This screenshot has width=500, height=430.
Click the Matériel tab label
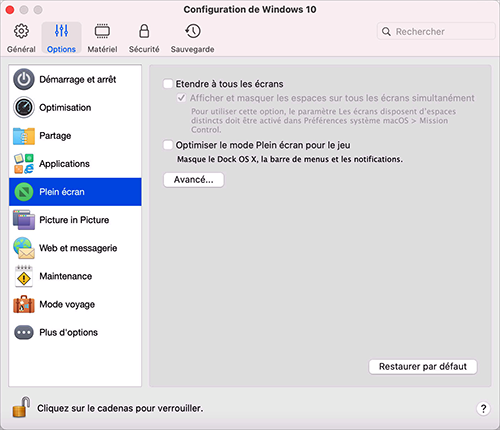click(102, 49)
